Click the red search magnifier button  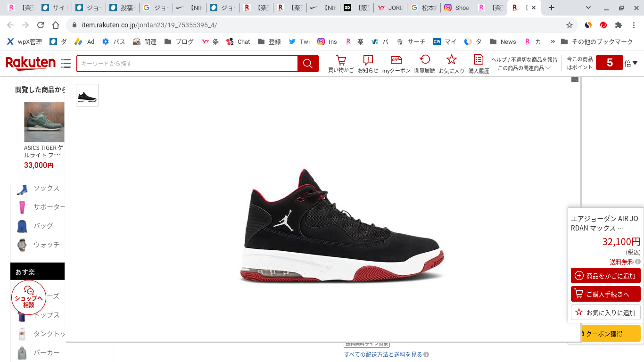coord(308,64)
